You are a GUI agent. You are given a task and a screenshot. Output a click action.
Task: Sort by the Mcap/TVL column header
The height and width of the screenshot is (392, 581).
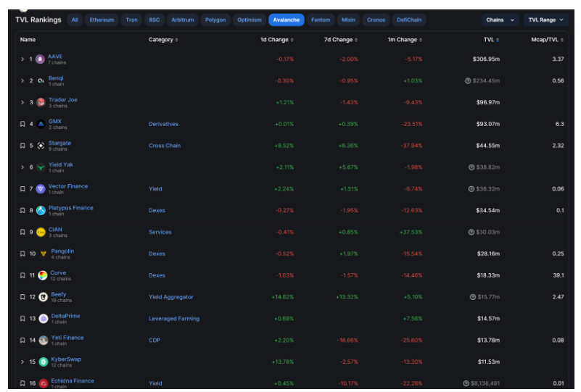tap(548, 40)
